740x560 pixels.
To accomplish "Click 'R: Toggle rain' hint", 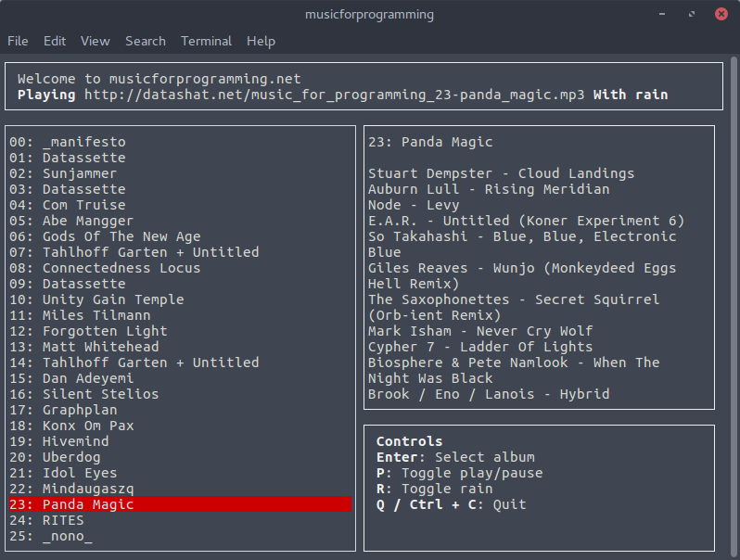I will [x=435, y=489].
